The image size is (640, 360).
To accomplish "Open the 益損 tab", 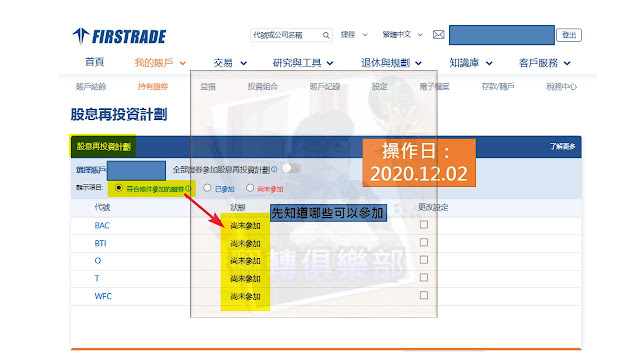I will click(x=208, y=87).
